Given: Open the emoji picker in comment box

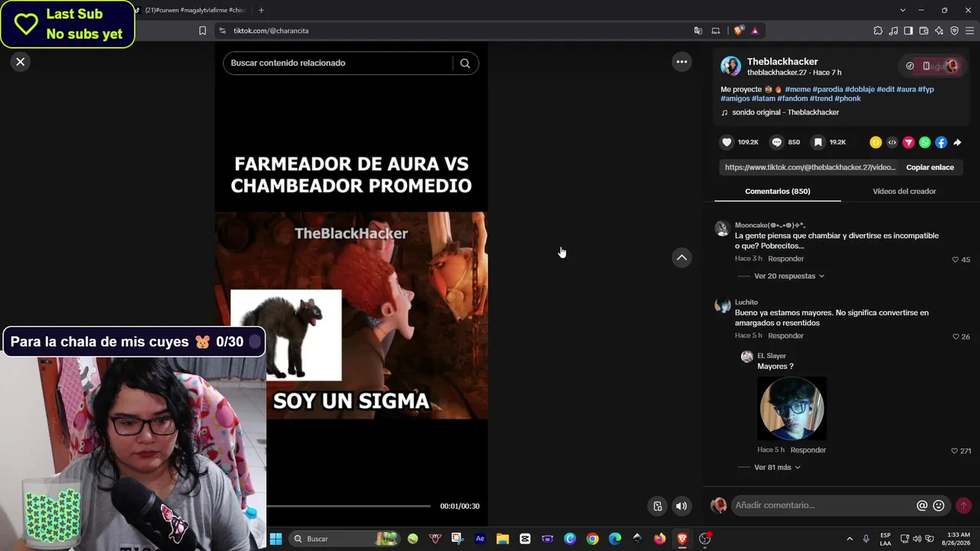Looking at the screenshot, I should pos(939,506).
